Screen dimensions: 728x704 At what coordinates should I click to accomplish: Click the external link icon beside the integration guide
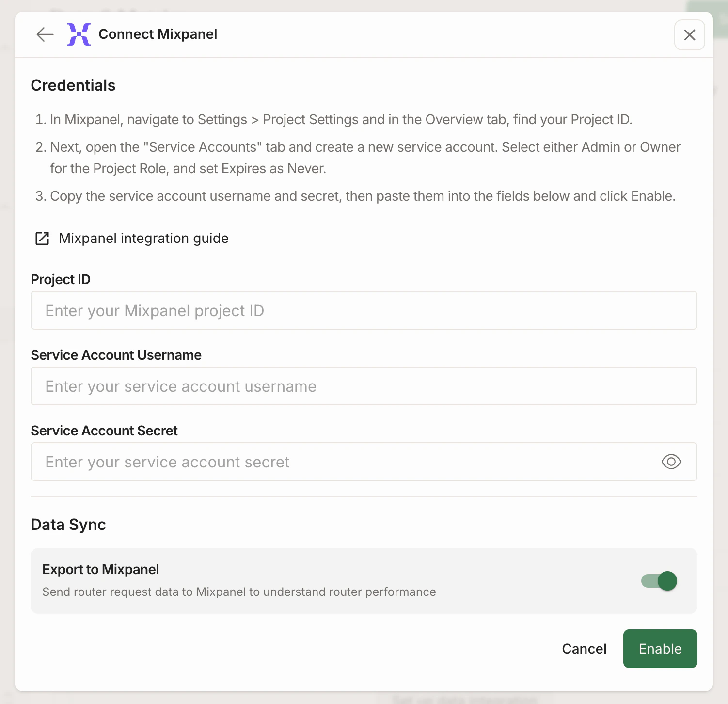42,239
